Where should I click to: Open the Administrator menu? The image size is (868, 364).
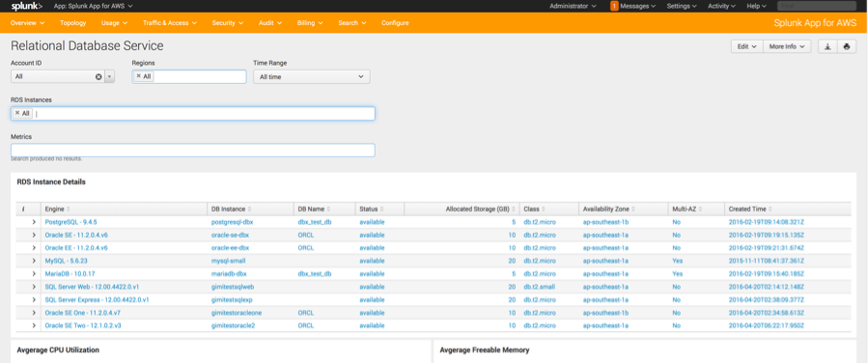coord(573,6)
